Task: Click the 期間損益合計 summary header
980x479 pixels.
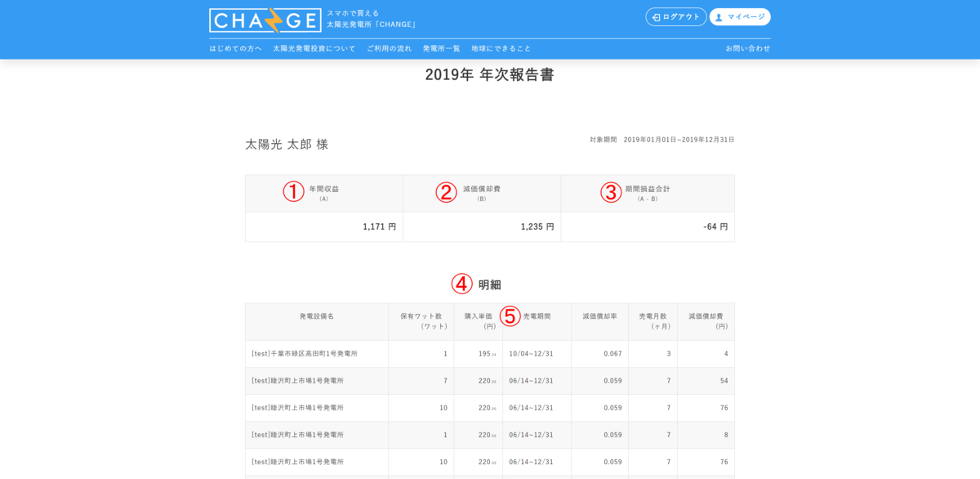Action: pyautogui.click(x=648, y=193)
